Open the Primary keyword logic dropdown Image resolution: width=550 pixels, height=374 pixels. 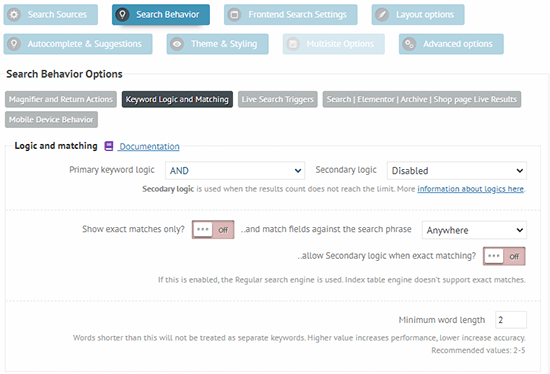pyautogui.click(x=235, y=171)
